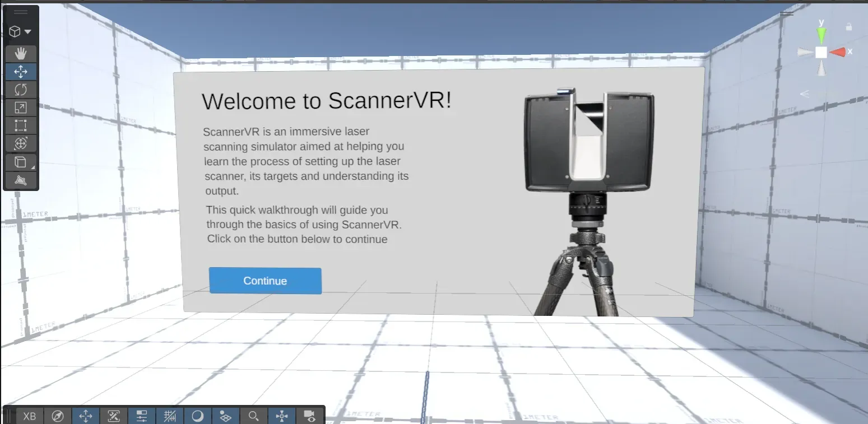Click the 'ScannerVR is an immersive laser' text
Image resolution: width=868 pixels, height=424 pixels.
click(x=286, y=132)
